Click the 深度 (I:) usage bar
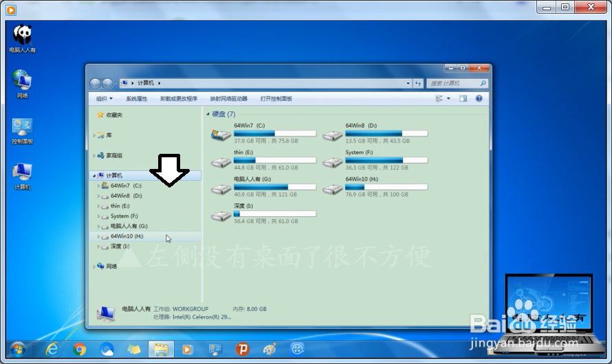The width and height of the screenshot is (612, 364). [x=275, y=214]
